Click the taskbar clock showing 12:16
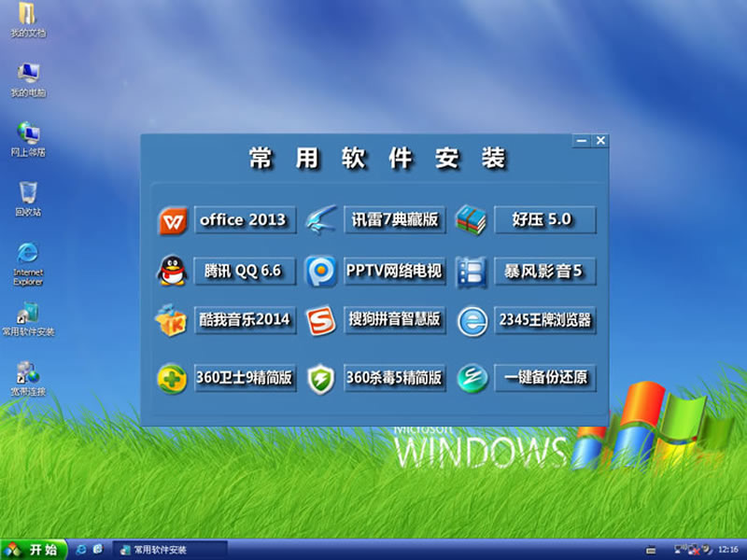This screenshot has width=747, height=560. pos(728,550)
